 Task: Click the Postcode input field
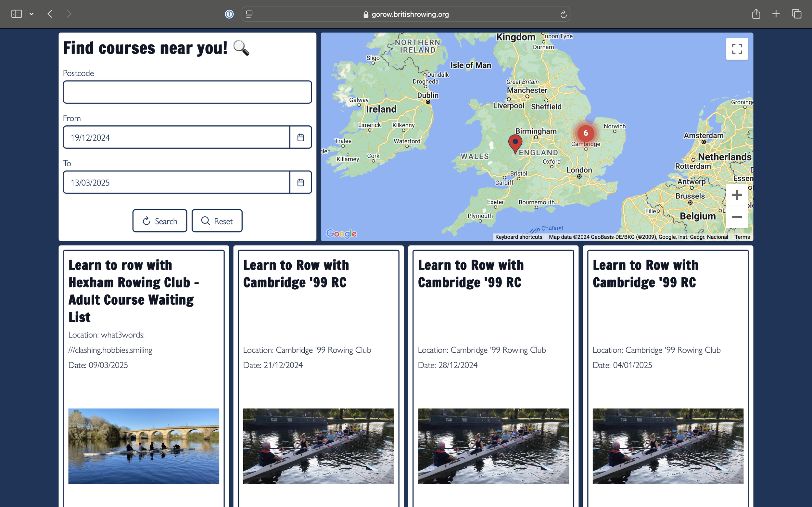tap(187, 92)
